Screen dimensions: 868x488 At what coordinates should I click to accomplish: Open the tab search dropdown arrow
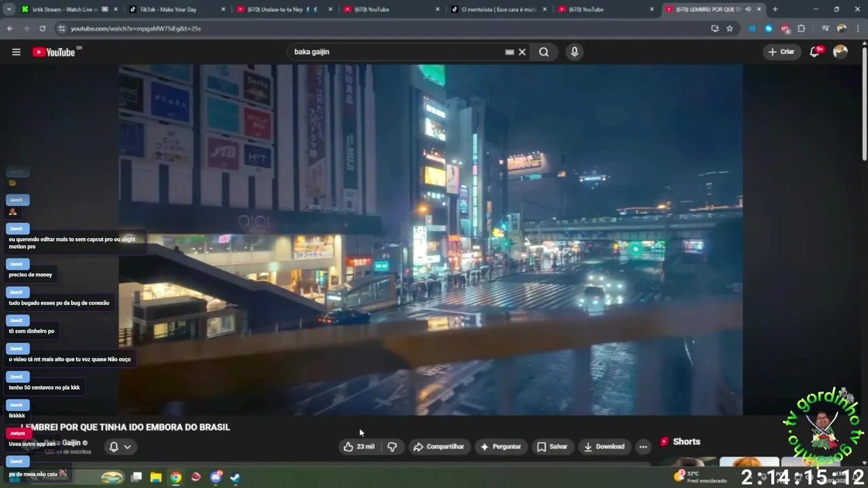pos(9,9)
